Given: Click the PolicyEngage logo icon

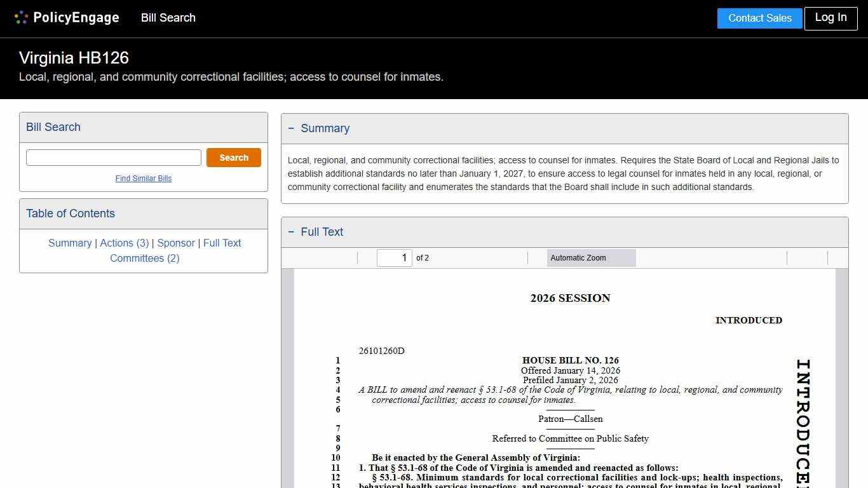Looking at the screenshot, I should [x=21, y=17].
